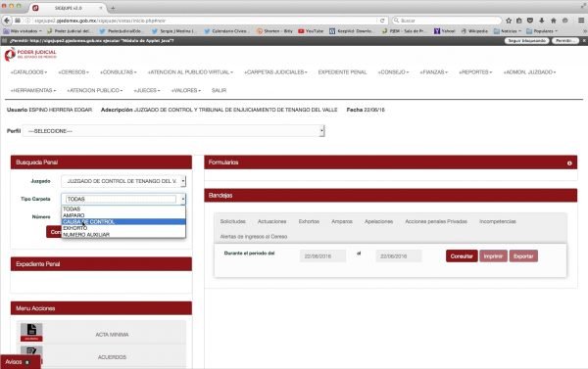588x369 pixels.
Task: Open the bookmarks list clipboard icon
Action: pyautogui.click(x=519, y=21)
